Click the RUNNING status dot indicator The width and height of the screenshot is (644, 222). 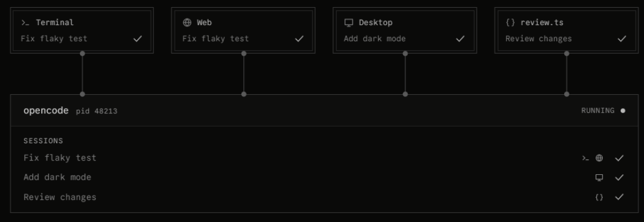coord(623,110)
